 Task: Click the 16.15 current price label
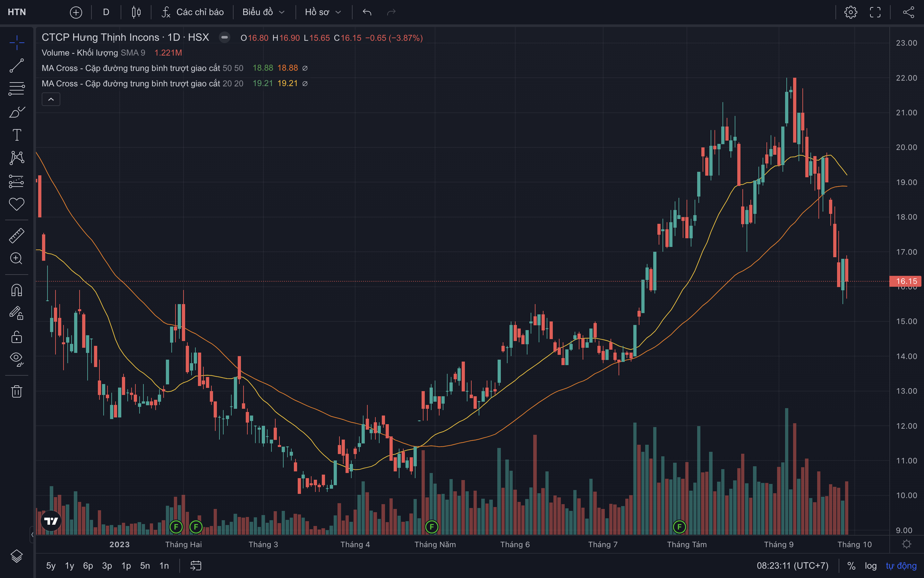point(906,281)
